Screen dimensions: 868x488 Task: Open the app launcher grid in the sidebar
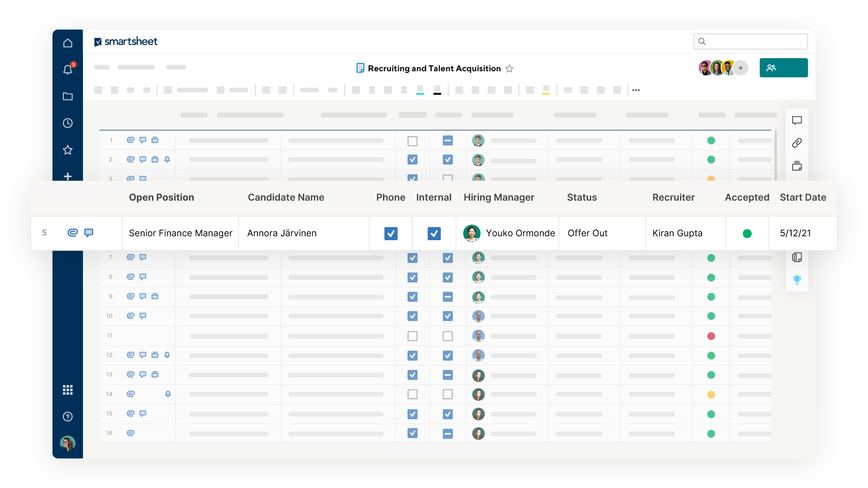(68, 390)
